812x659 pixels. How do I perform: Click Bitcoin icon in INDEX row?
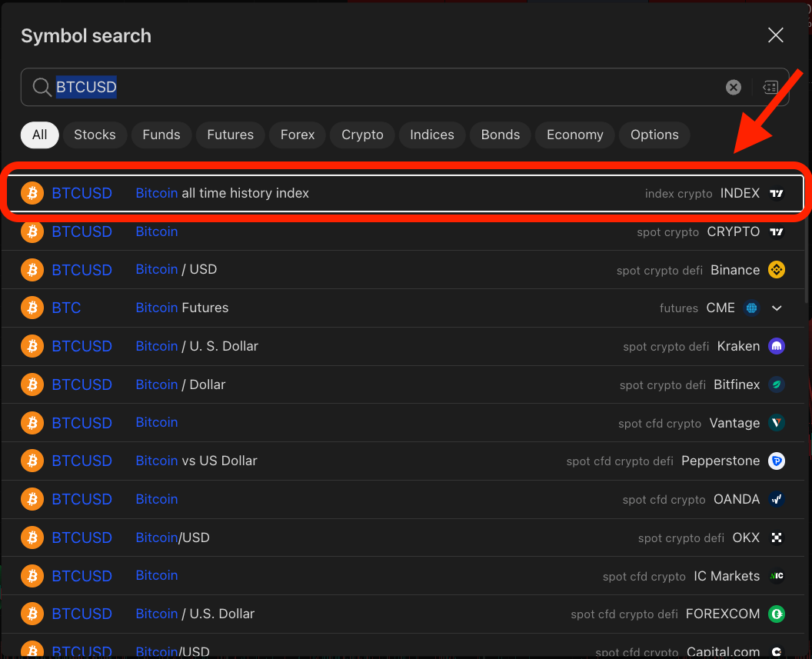32,193
